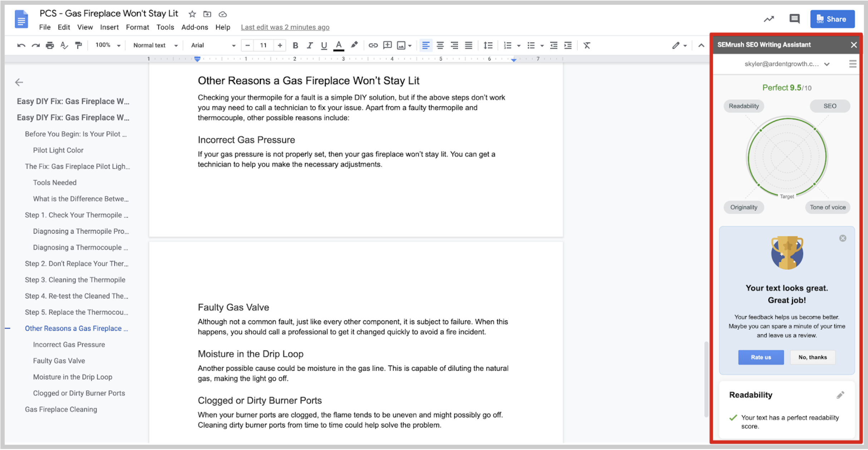Insert a link with chain icon
Viewport: 868px width, 450px height.
tap(373, 45)
